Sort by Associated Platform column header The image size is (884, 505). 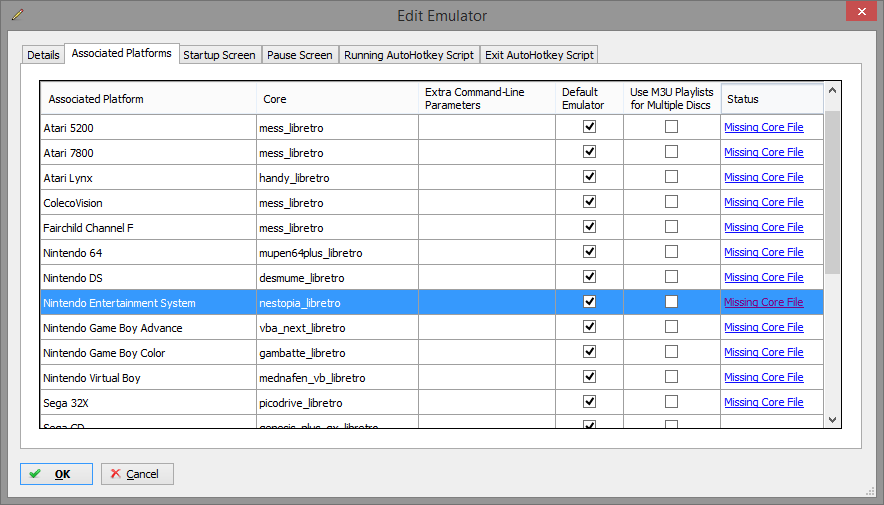(148, 99)
